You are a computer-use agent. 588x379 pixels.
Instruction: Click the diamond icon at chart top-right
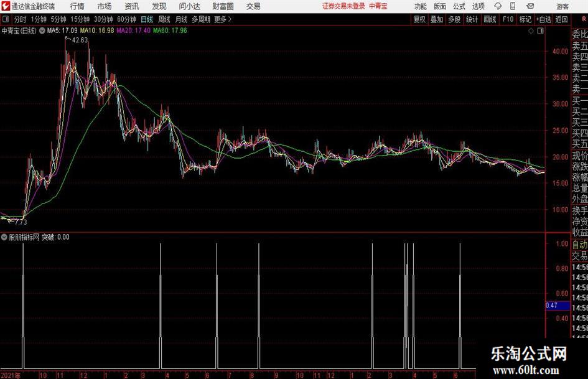(531, 31)
